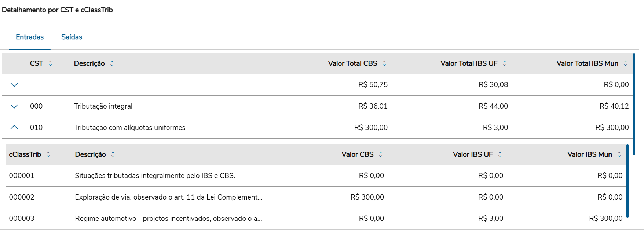This screenshot has width=644, height=237.
Task: Open the Saídas tab
Action: pos(72,37)
